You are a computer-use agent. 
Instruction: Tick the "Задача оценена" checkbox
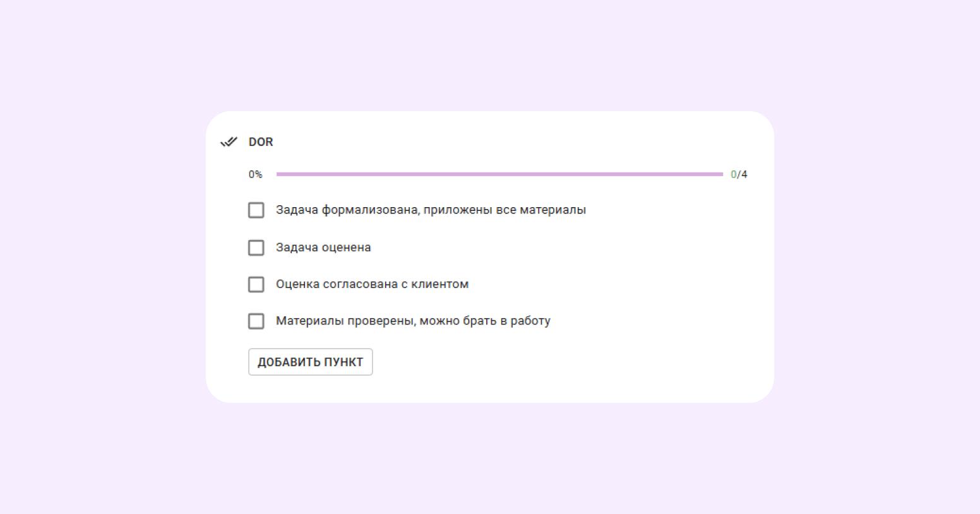tap(256, 248)
